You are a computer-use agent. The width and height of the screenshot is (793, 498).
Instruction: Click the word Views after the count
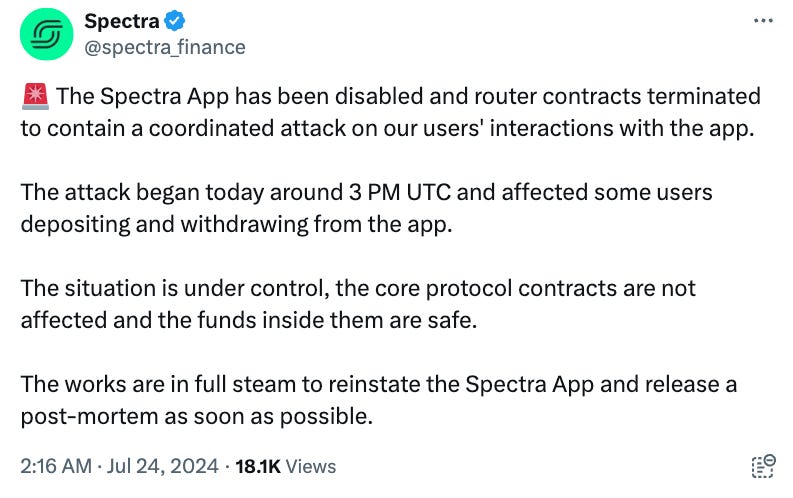[x=311, y=466]
